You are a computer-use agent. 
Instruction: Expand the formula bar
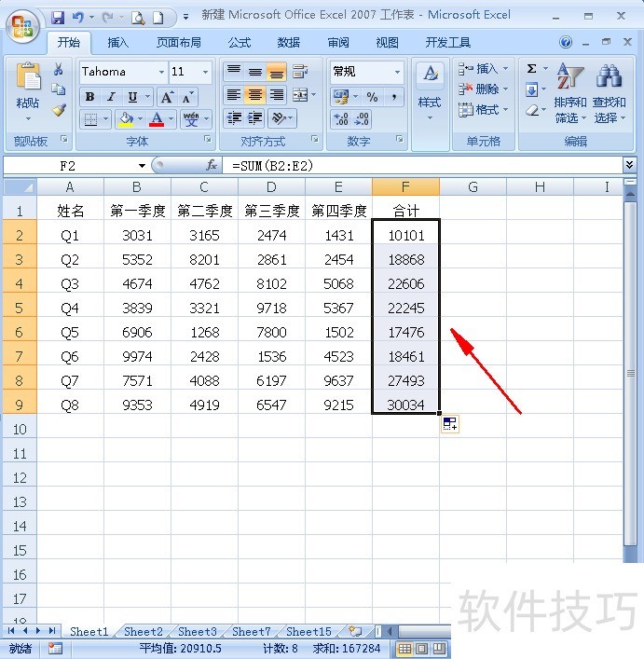(629, 165)
